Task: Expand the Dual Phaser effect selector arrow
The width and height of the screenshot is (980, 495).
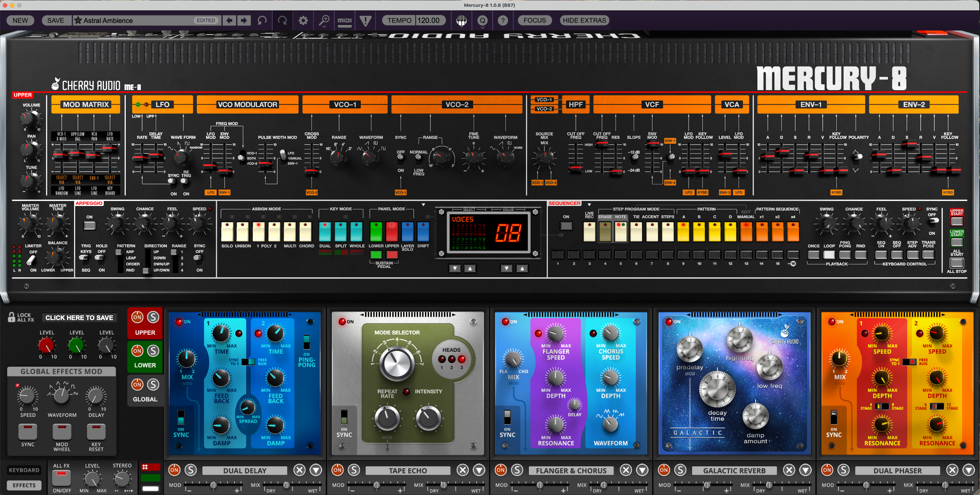Action: click(x=969, y=470)
